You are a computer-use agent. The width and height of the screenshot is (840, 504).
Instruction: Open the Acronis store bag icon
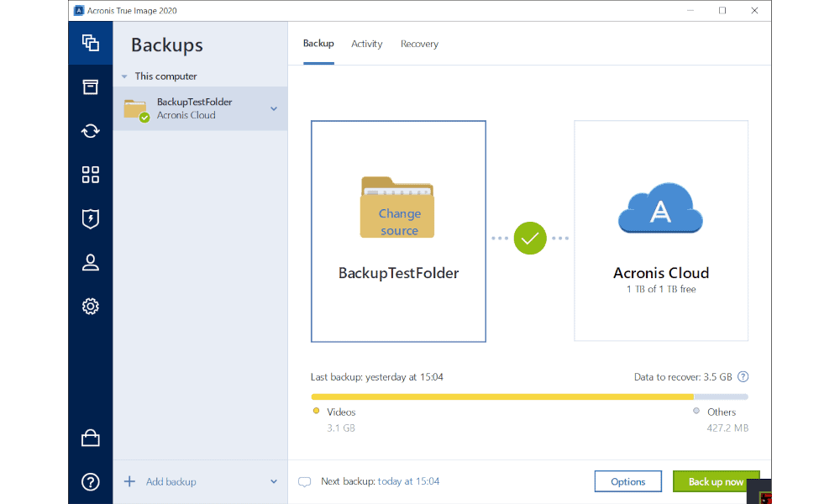coord(91,438)
